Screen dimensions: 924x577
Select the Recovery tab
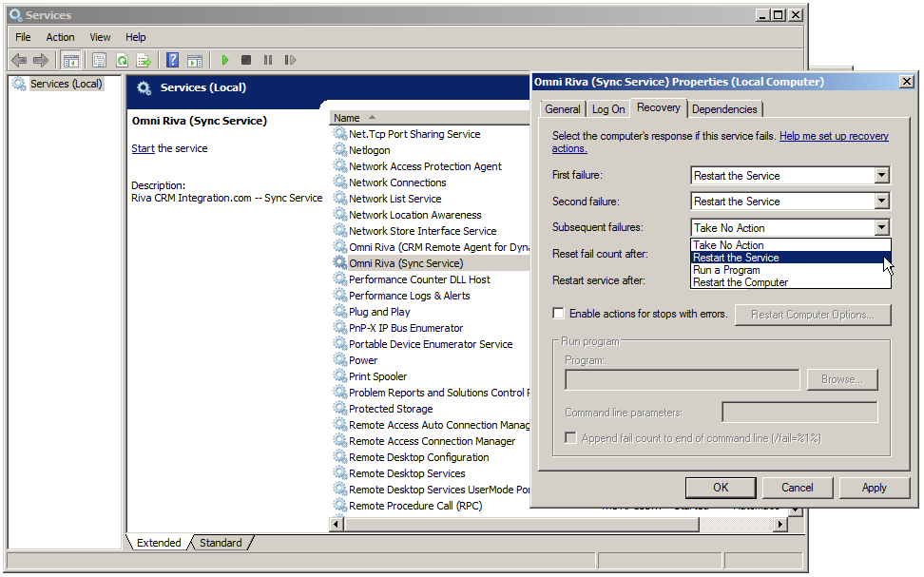click(658, 107)
